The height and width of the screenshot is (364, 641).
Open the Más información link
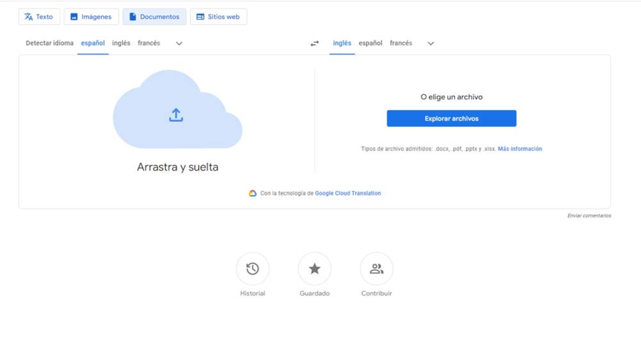click(520, 149)
